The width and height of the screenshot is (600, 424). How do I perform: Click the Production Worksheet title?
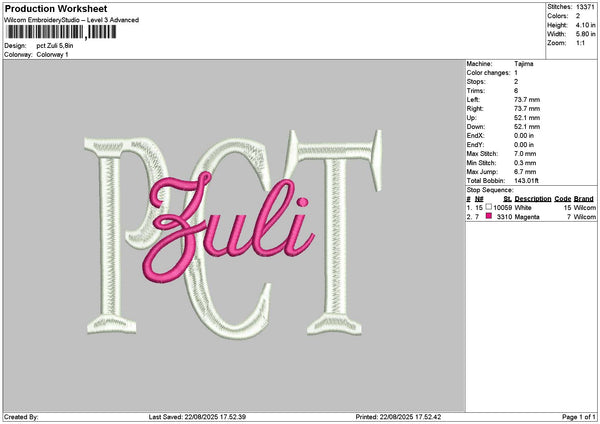pyautogui.click(x=56, y=8)
